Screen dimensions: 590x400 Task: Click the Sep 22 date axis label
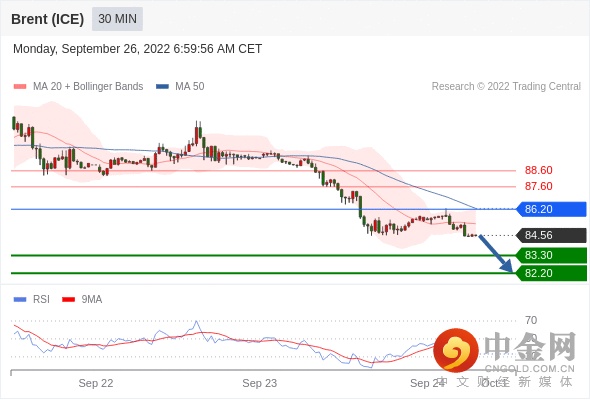point(96,383)
